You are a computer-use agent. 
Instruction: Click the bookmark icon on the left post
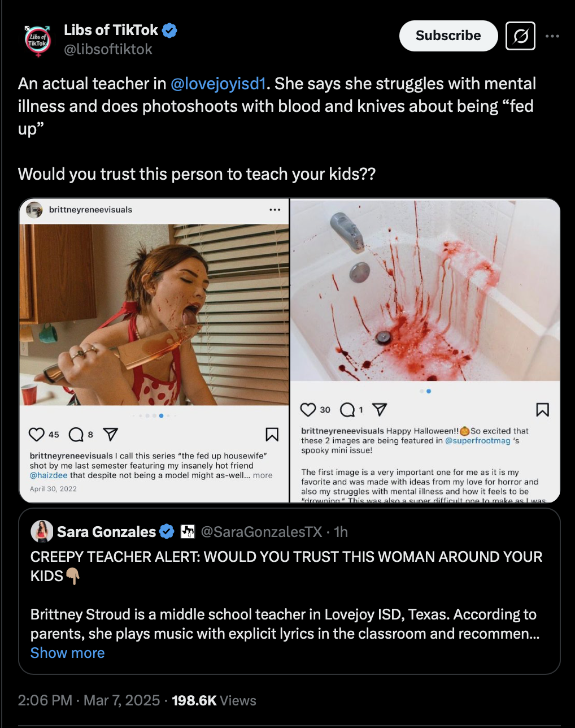[x=272, y=434]
